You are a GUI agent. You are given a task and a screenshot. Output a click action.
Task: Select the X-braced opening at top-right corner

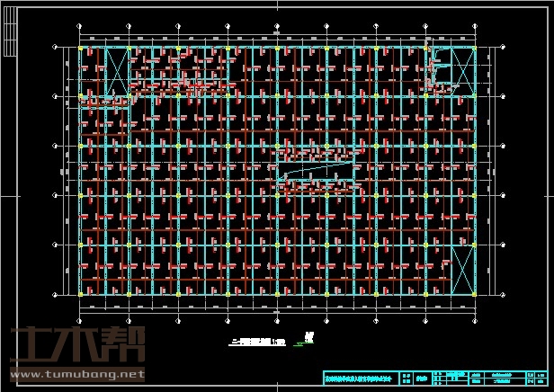[462, 67]
